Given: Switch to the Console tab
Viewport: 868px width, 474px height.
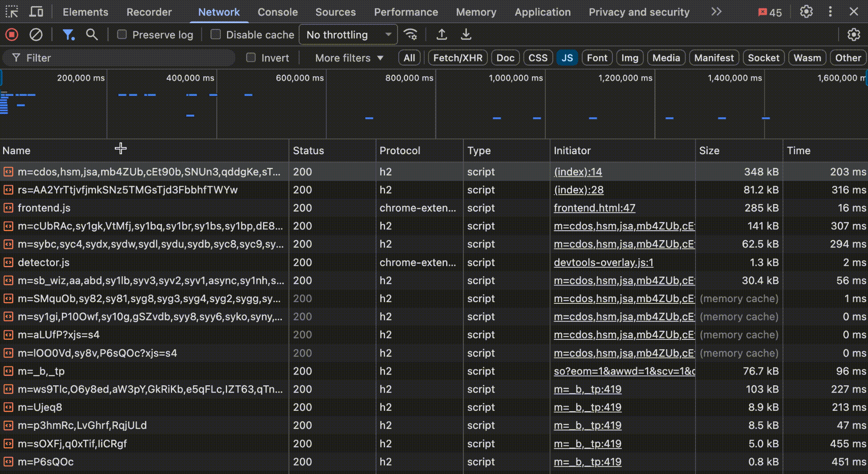Looking at the screenshot, I should click(277, 12).
